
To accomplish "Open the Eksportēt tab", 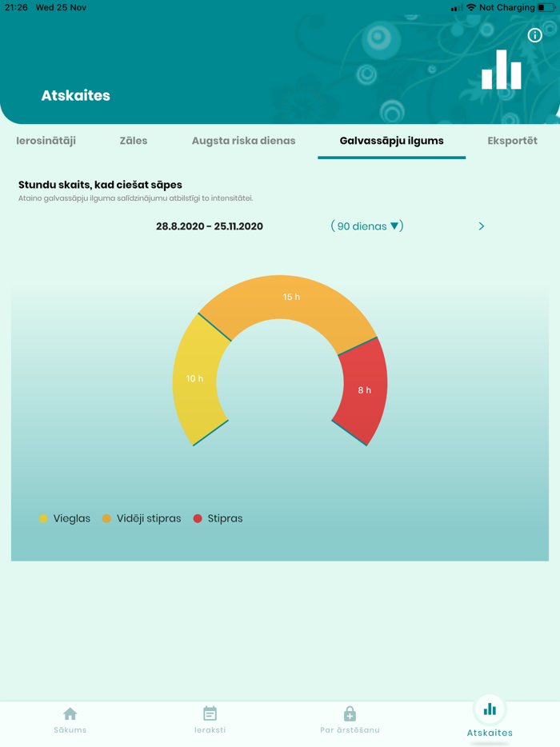I will (512, 141).
